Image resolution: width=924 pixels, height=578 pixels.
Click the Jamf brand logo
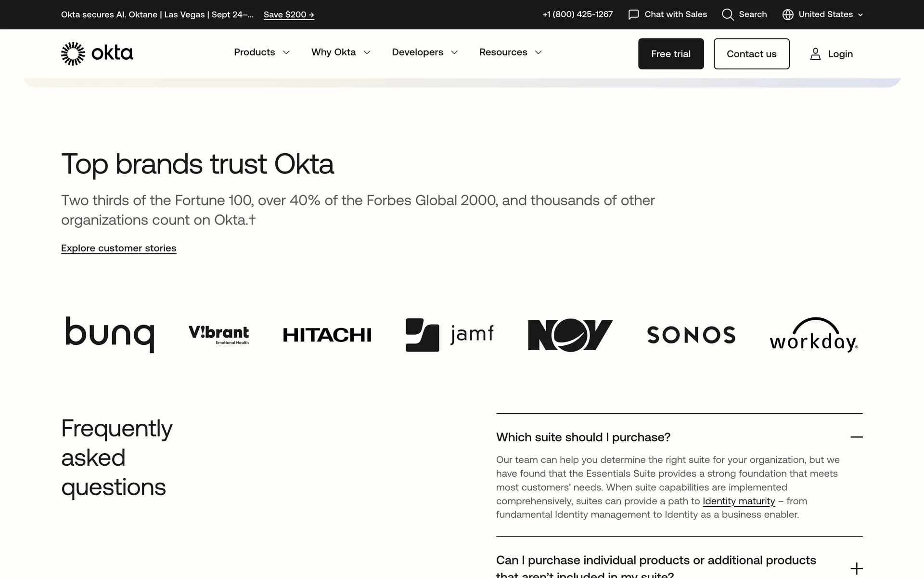click(x=449, y=335)
